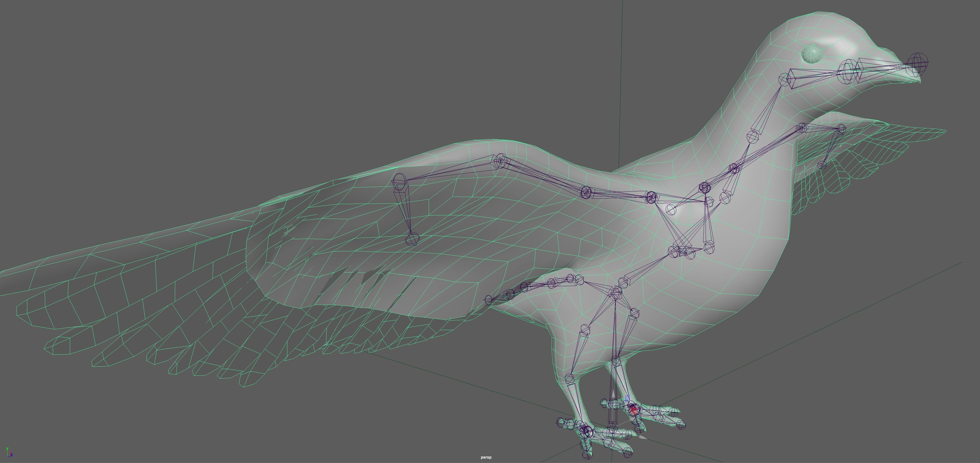This screenshot has height=463, width=980.
Task: Select the far wing's hanging tip joint
Action: tap(822, 165)
